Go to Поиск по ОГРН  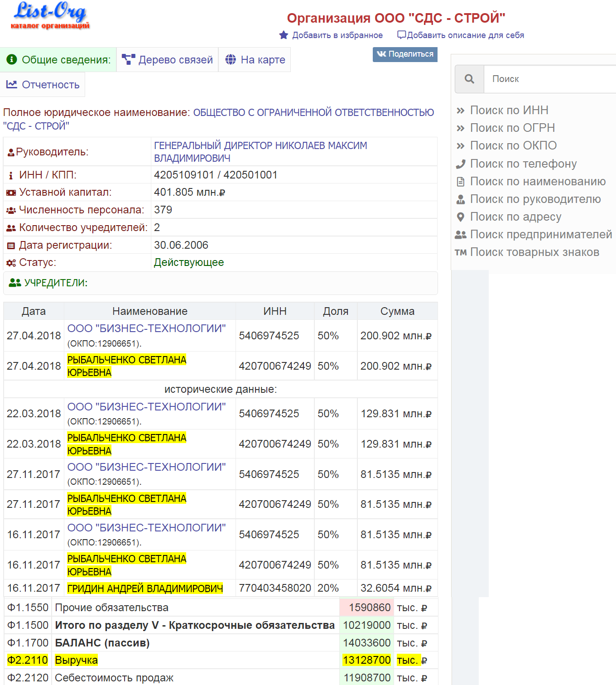512,128
